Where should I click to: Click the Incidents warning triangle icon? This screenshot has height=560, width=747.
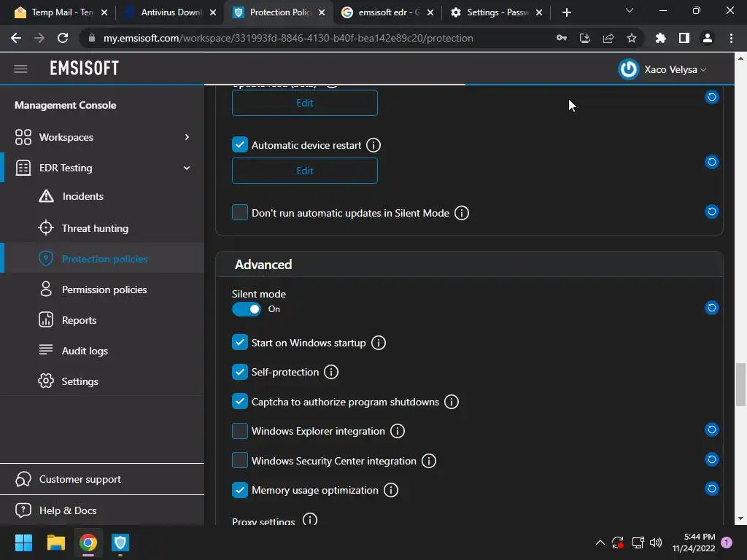coord(46,196)
